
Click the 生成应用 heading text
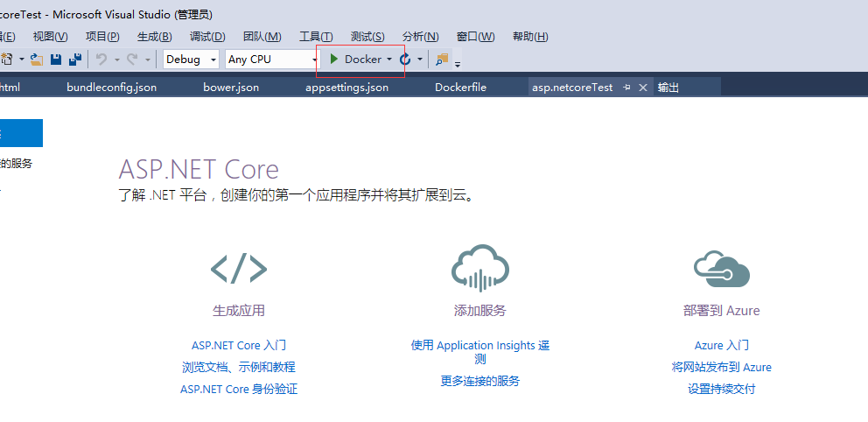[239, 311]
